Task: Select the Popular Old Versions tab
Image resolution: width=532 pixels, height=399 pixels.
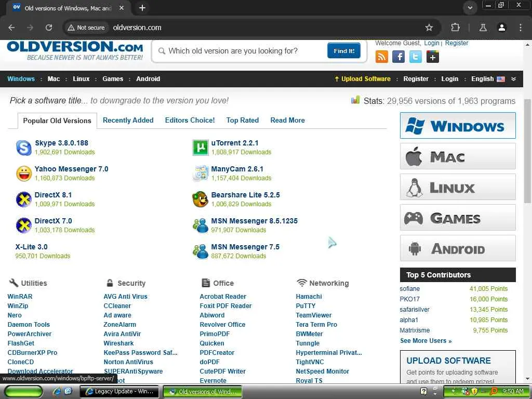Action: point(57,121)
